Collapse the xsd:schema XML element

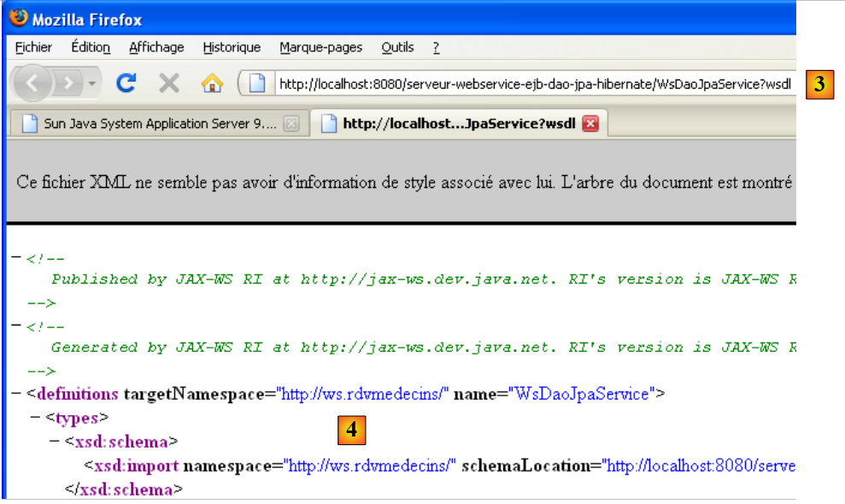(x=53, y=442)
